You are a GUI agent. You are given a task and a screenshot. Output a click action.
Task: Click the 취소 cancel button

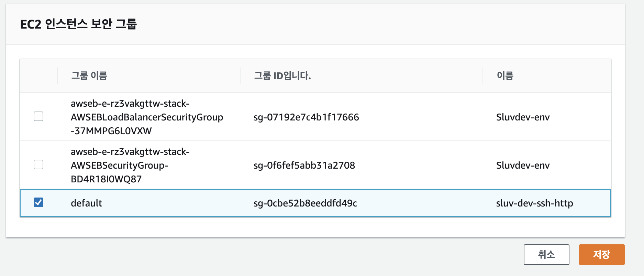point(546,255)
